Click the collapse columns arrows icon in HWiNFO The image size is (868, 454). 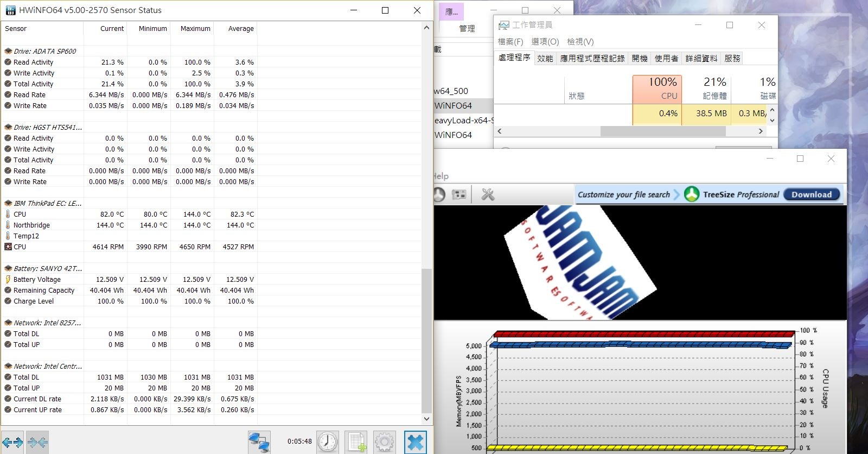(37, 442)
